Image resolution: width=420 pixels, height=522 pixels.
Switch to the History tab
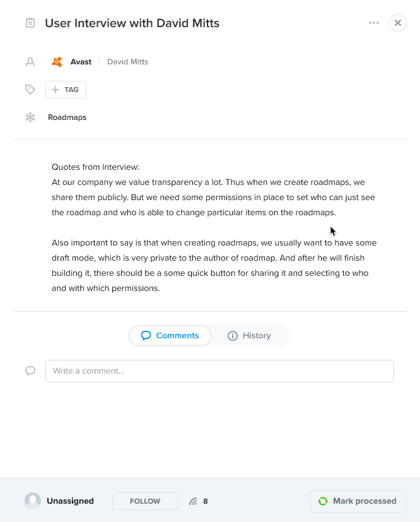coord(249,336)
